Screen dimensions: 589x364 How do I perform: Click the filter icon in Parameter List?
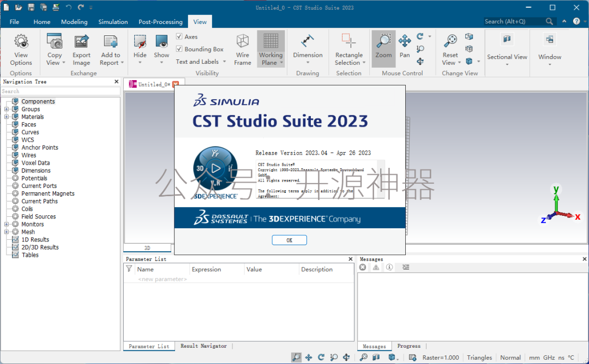click(129, 269)
